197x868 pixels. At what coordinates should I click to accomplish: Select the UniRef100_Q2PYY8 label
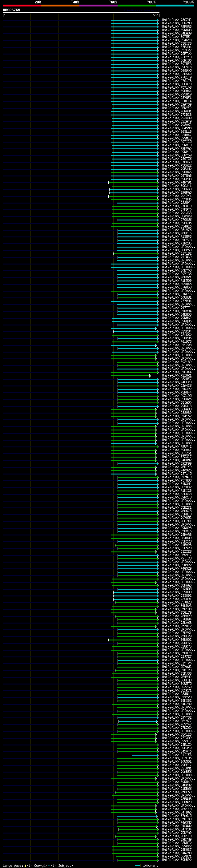pos(177,57)
